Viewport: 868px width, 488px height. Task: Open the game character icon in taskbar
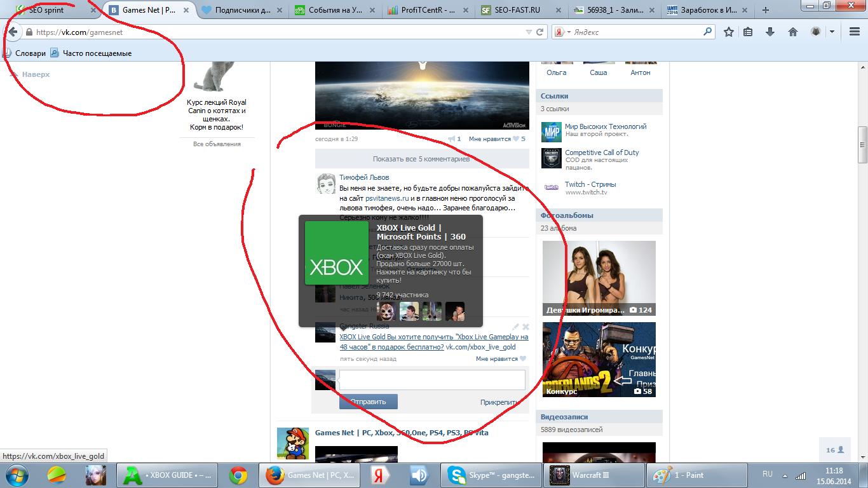(x=95, y=475)
